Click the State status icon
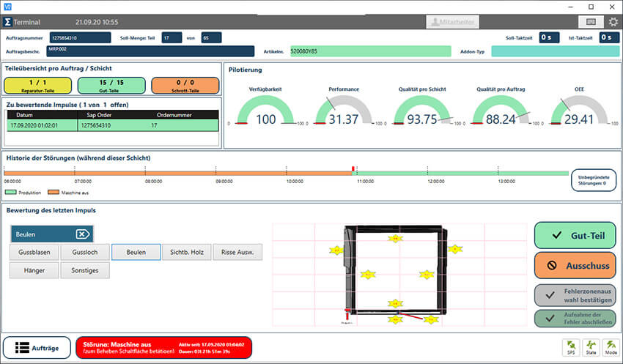The height and width of the screenshot is (364, 623). [x=589, y=346]
